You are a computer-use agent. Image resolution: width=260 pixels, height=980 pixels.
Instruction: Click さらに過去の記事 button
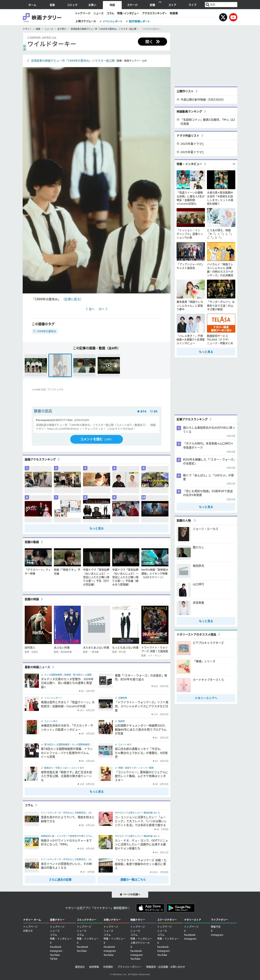tap(60, 880)
